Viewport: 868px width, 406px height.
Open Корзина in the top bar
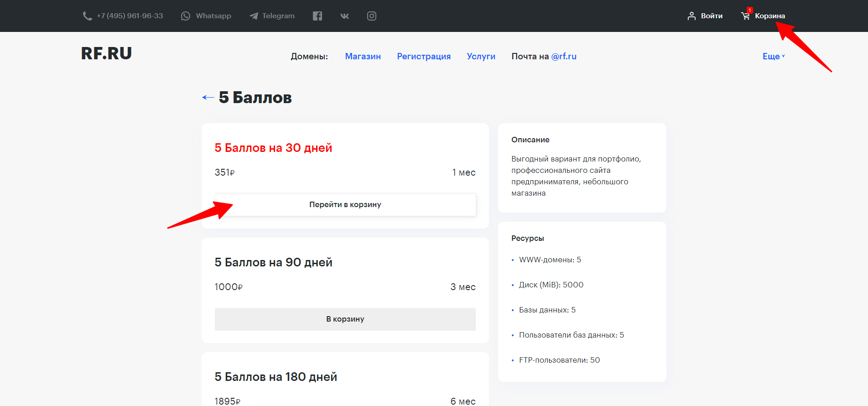click(x=770, y=16)
